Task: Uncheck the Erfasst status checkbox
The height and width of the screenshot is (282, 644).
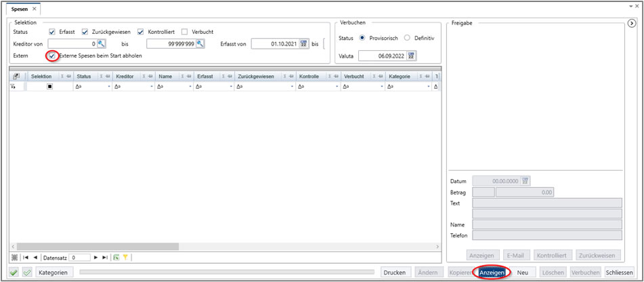Action: point(51,32)
